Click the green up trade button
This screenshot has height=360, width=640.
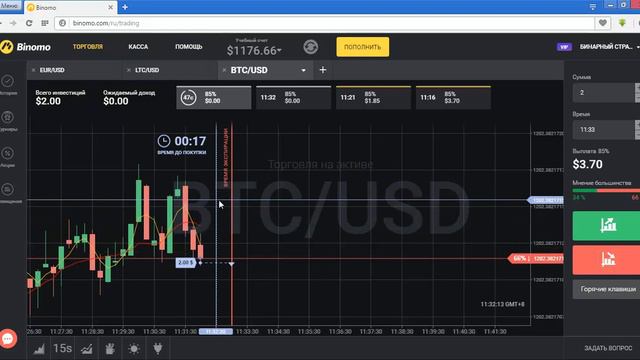coord(606,225)
